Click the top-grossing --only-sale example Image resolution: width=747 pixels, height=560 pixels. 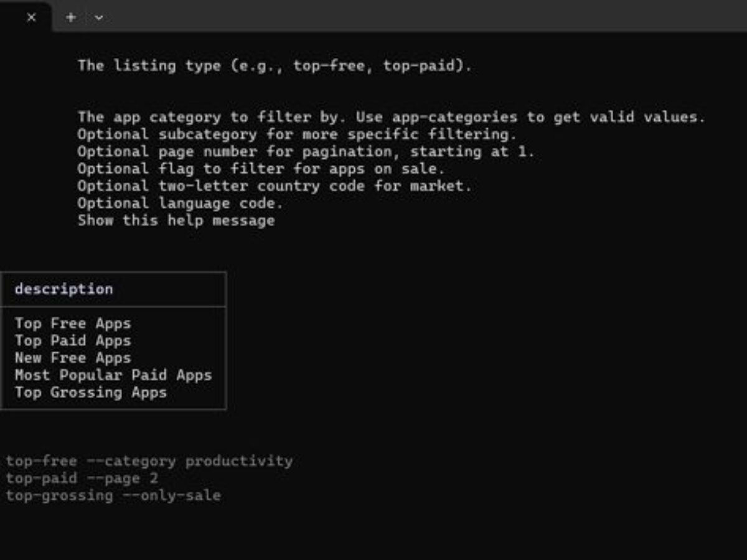point(113,496)
